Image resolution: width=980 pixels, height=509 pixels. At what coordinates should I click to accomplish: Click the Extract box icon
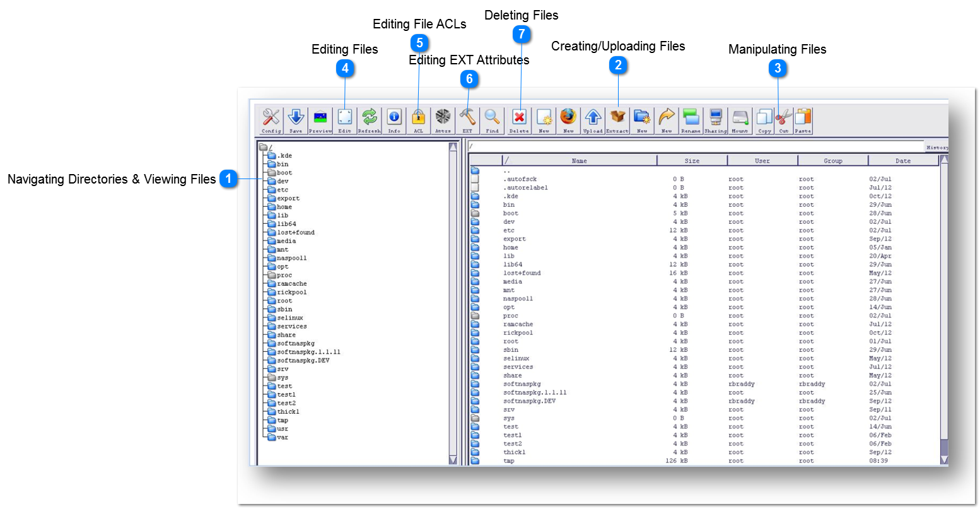[617, 120]
